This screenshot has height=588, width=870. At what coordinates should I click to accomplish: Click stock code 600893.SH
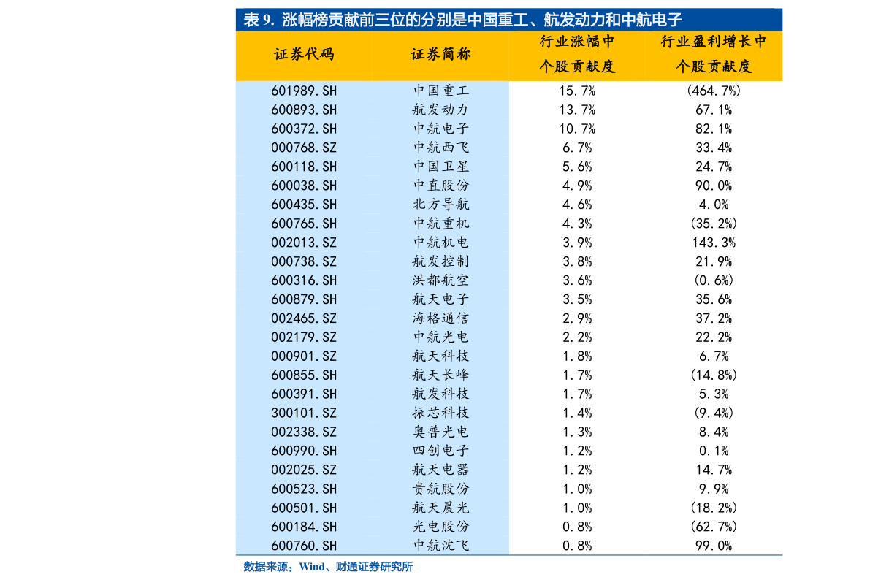(x=304, y=110)
